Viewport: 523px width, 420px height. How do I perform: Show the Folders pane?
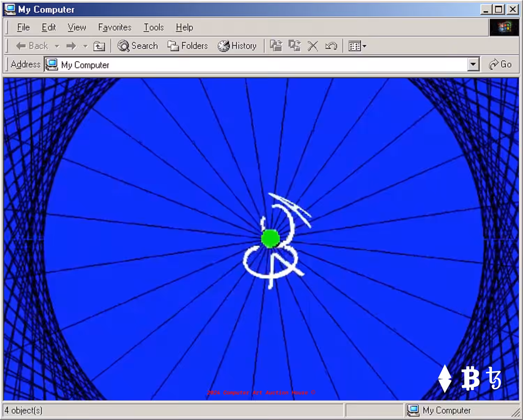[187, 46]
